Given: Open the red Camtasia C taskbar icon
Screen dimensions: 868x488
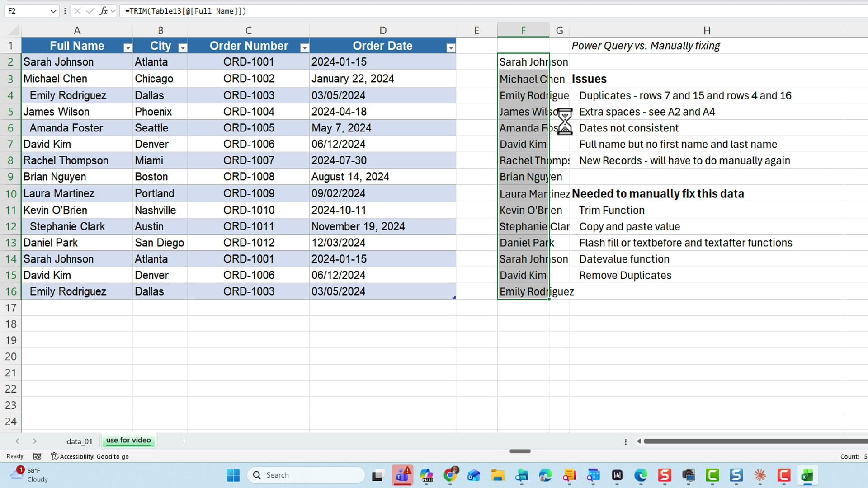Looking at the screenshot, I should [784, 475].
